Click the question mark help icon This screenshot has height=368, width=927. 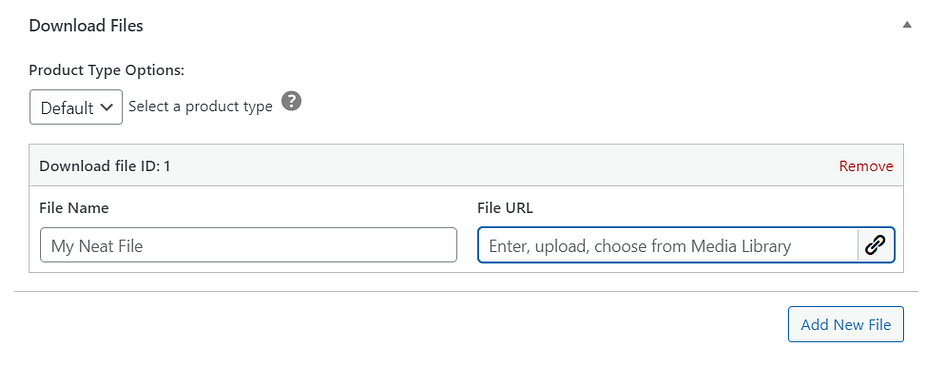point(291,101)
